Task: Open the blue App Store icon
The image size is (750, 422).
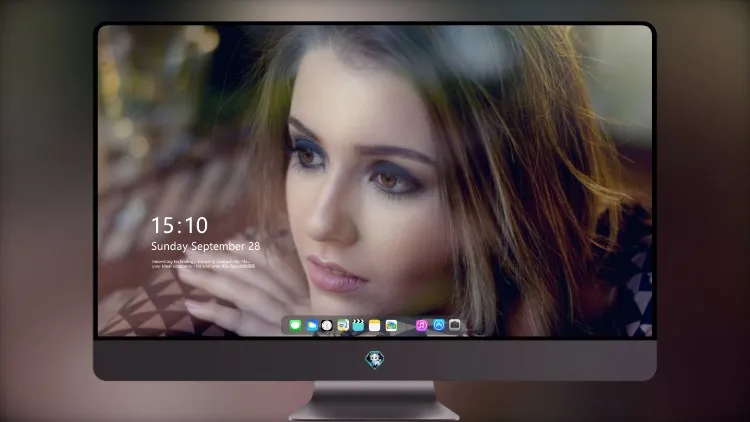Action: 439,325
